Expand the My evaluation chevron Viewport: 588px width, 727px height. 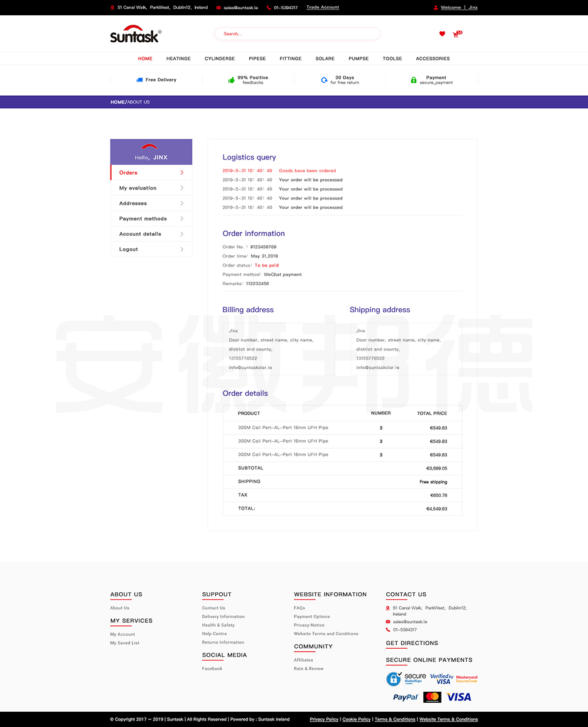pos(182,188)
